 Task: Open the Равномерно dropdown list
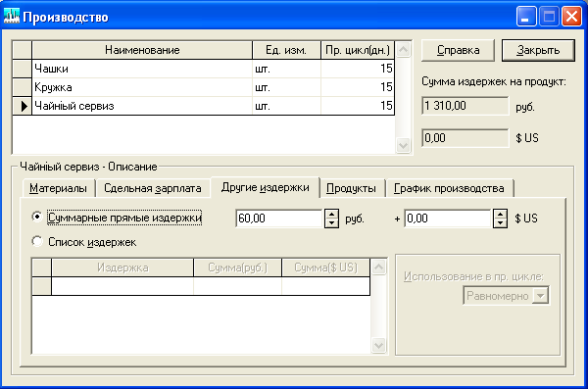point(540,296)
